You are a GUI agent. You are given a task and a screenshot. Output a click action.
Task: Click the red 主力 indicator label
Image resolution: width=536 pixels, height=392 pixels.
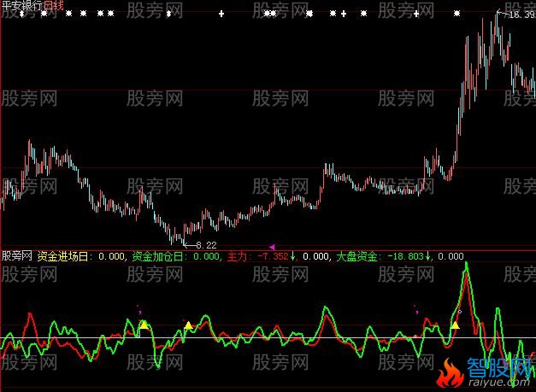[238, 256]
